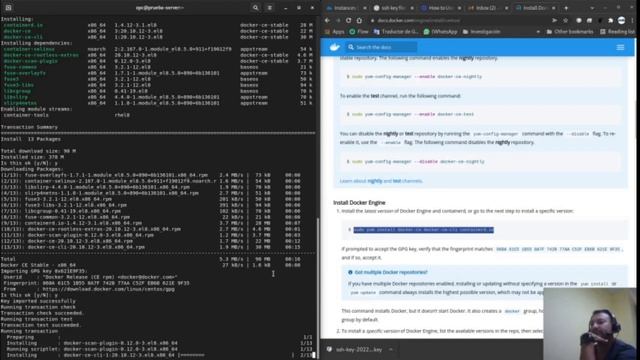Image resolution: width=640 pixels, height=360 pixels.
Task: Click the highlighted yum install docker-ce command
Action: 423,230
